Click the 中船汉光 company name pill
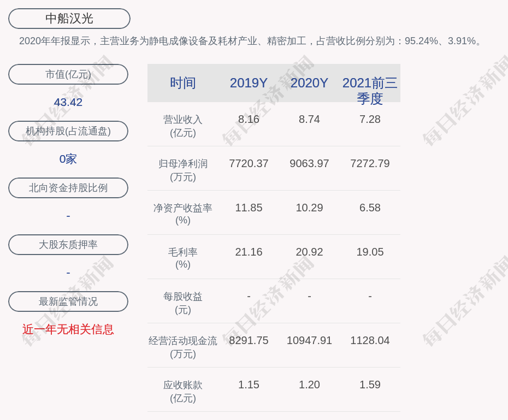 [69, 19]
